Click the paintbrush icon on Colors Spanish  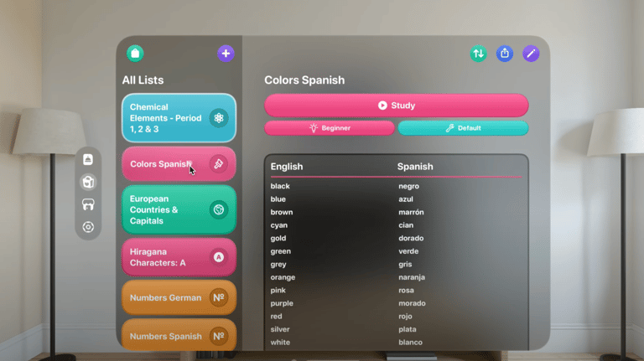tap(219, 164)
